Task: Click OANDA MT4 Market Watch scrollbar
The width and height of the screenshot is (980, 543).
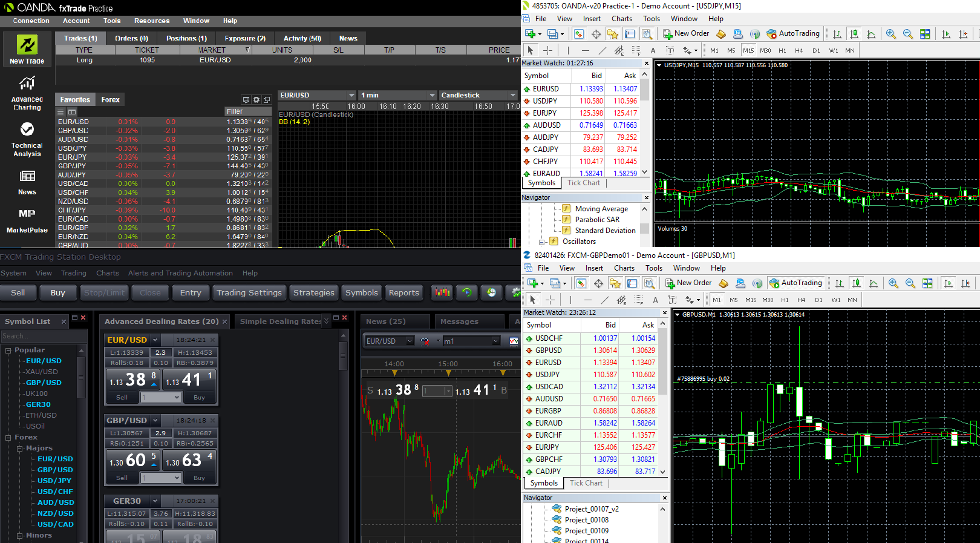Action: coord(645,90)
